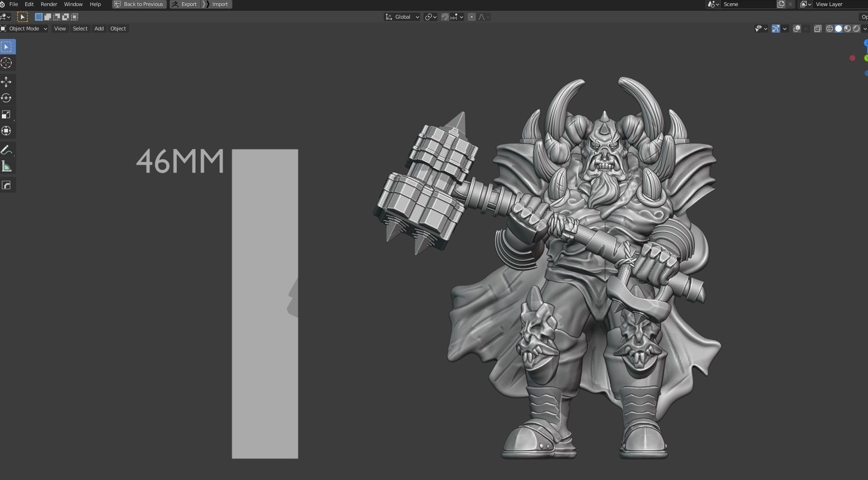Open Global transform orientation dropdown

402,17
